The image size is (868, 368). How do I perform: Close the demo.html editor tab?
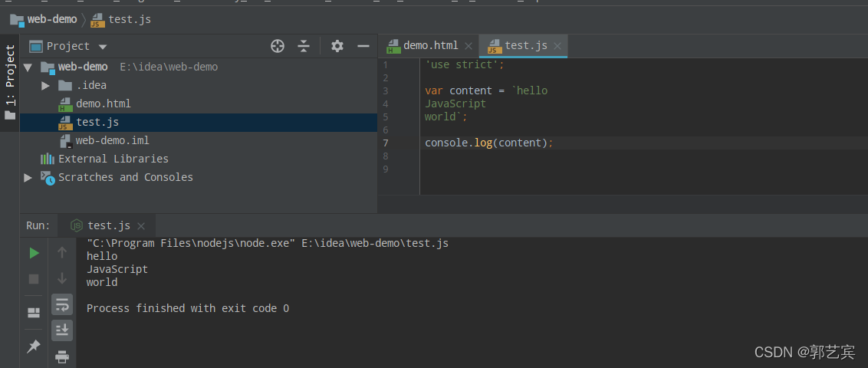469,46
